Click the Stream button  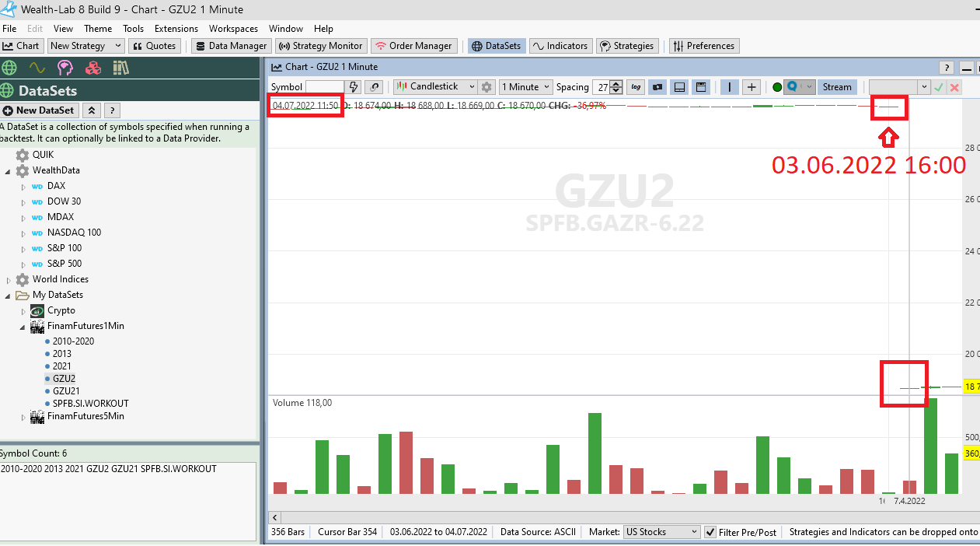837,86
